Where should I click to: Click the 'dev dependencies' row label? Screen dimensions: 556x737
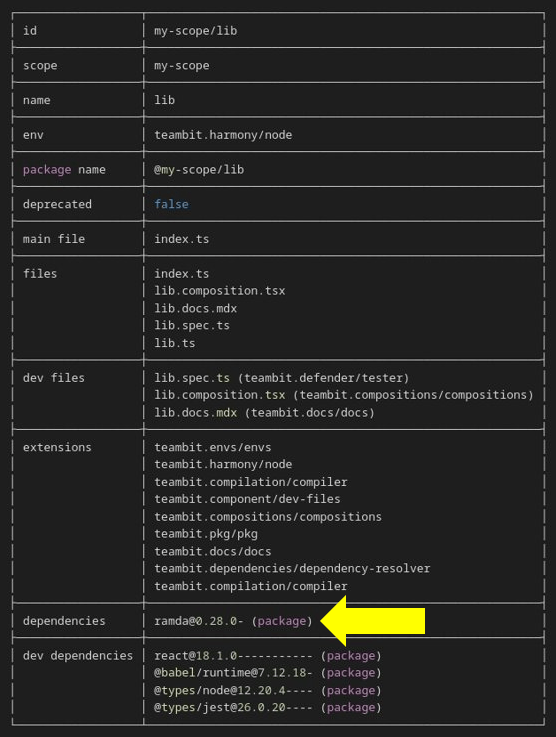(x=78, y=656)
